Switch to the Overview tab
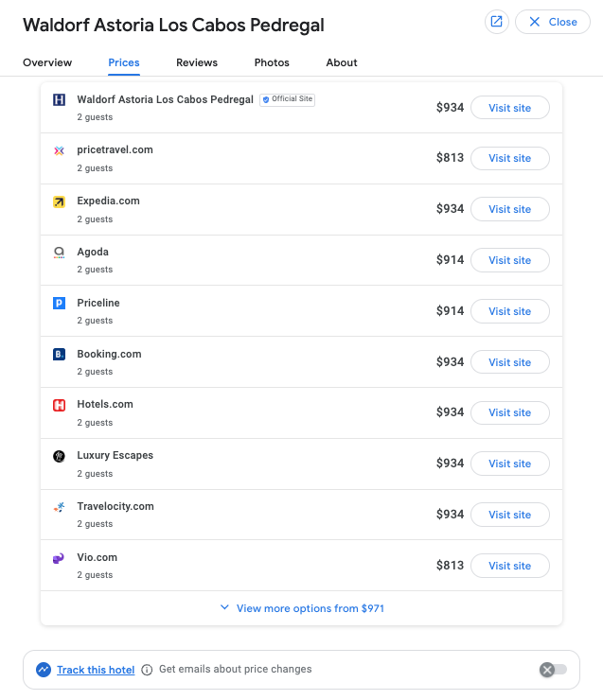 click(47, 62)
